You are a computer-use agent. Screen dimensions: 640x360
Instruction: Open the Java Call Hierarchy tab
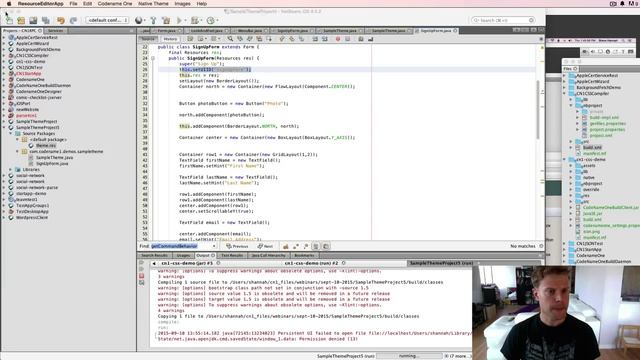pyautogui.click(x=268, y=255)
